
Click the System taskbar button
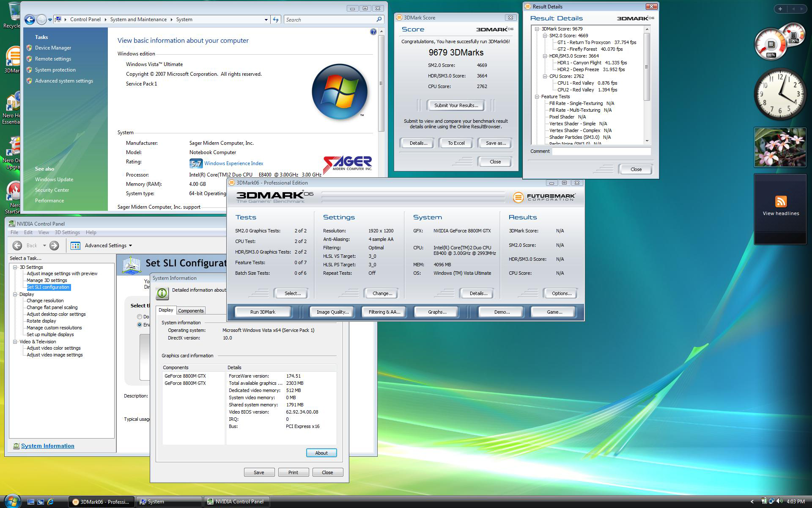point(168,502)
